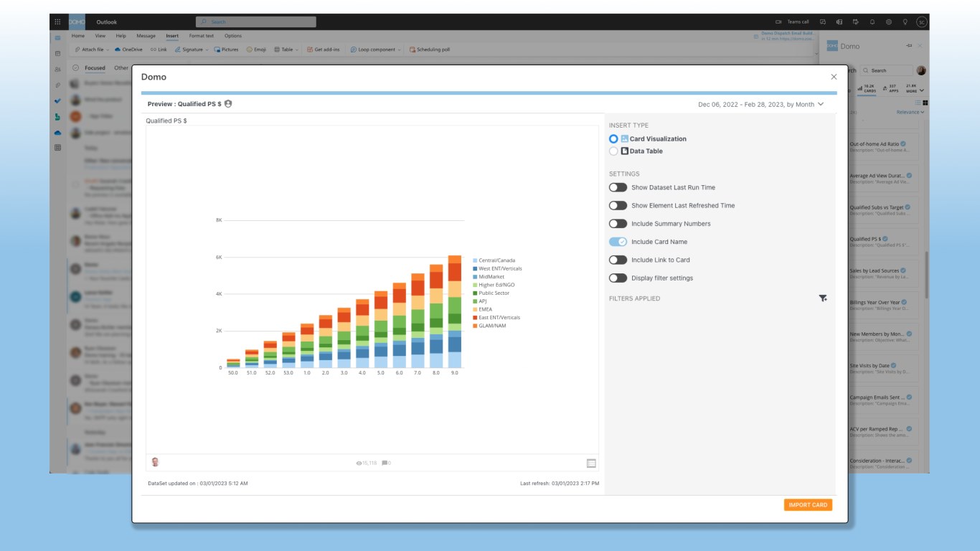Click the EMEA legend entry

484,309
